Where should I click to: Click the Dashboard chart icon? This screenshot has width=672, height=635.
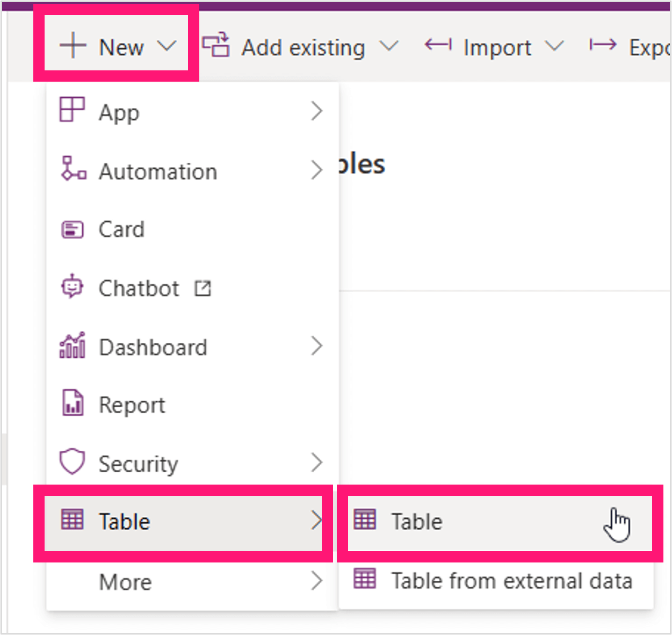coord(72,345)
